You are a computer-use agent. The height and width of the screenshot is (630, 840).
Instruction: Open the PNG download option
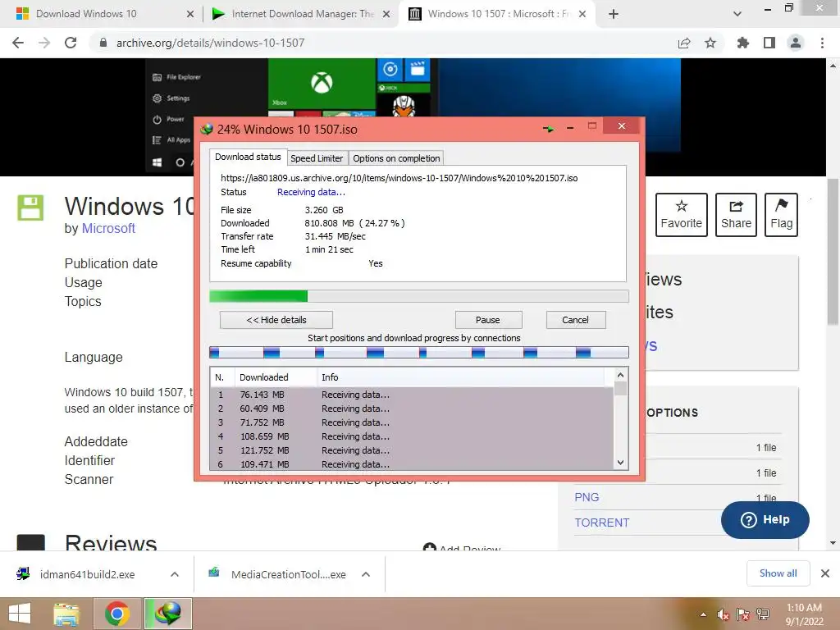coord(587,497)
